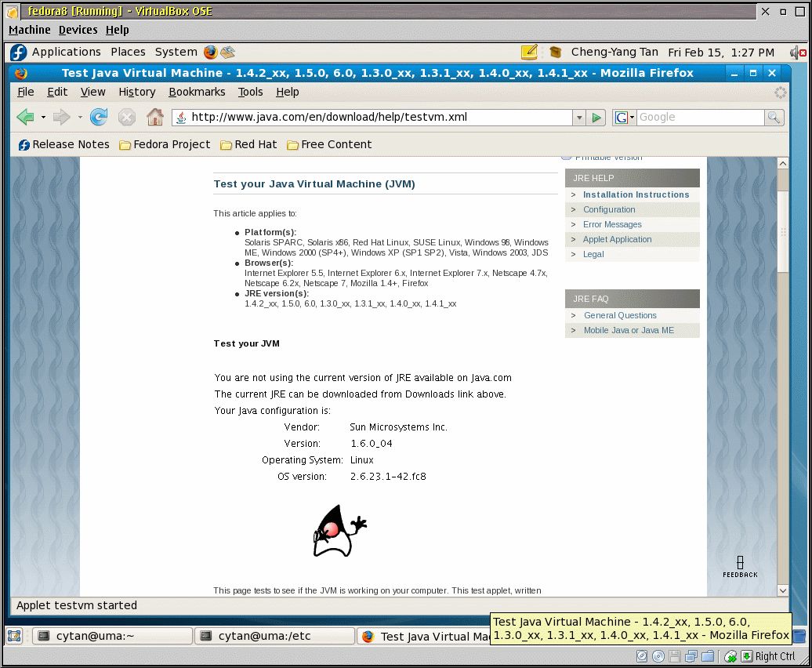Open the GNOME System menu
This screenshot has height=668, width=812.
tap(176, 52)
